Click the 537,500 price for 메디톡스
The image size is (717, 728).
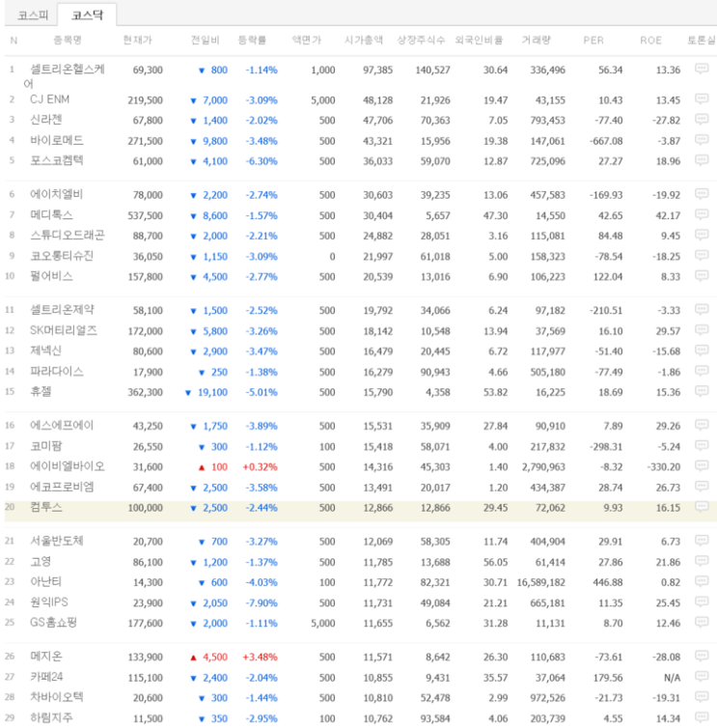tap(146, 216)
